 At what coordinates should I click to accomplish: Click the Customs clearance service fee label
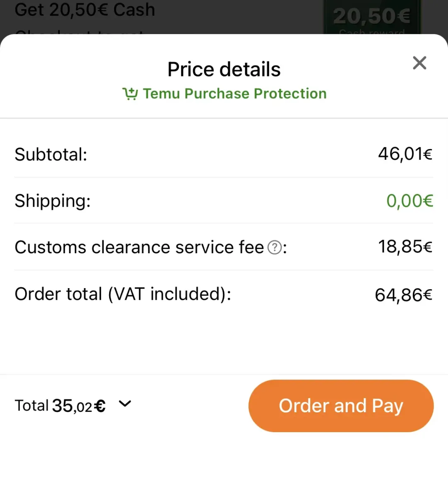coord(139,247)
